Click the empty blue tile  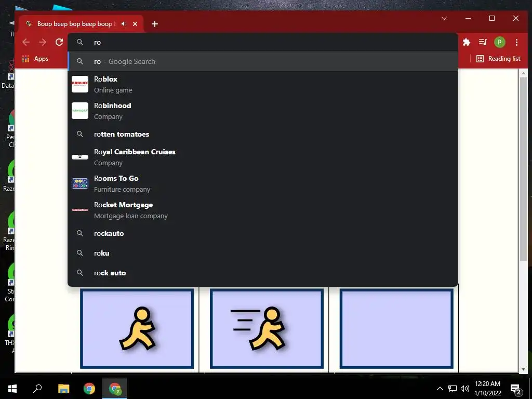(x=396, y=328)
